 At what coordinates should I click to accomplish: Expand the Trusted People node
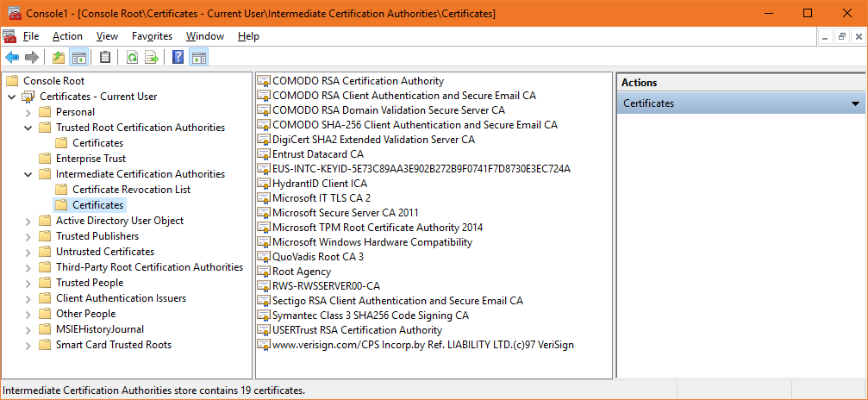point(28,283)
